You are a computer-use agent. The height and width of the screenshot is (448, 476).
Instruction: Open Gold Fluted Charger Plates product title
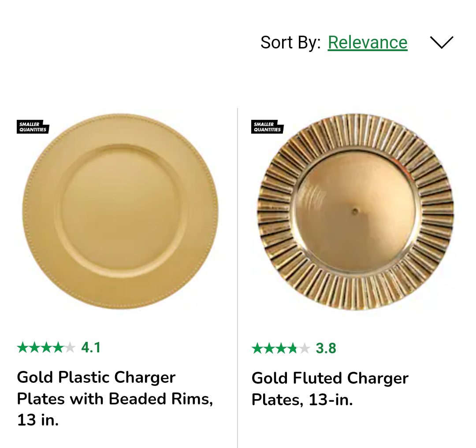point(330,389)
